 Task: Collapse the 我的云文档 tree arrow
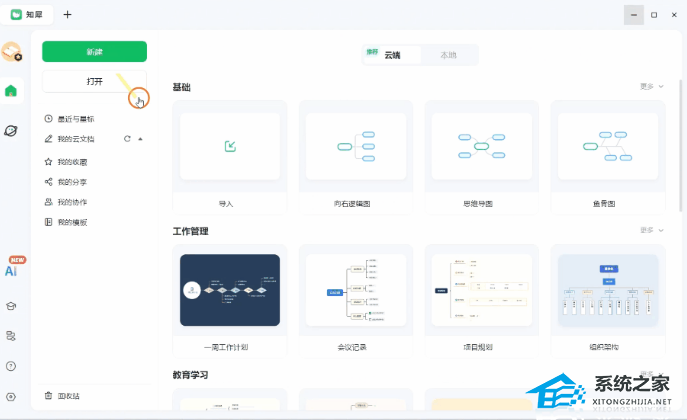140,139
